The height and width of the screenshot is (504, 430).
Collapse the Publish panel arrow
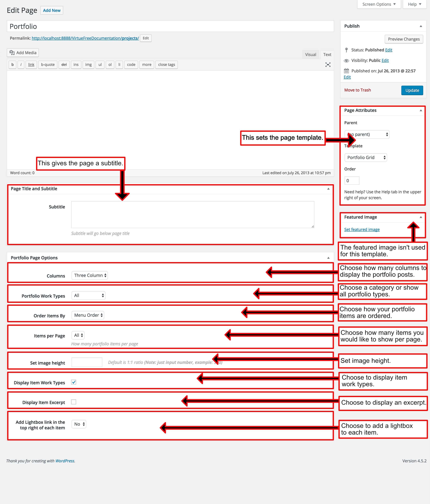[x=421, y=26]
